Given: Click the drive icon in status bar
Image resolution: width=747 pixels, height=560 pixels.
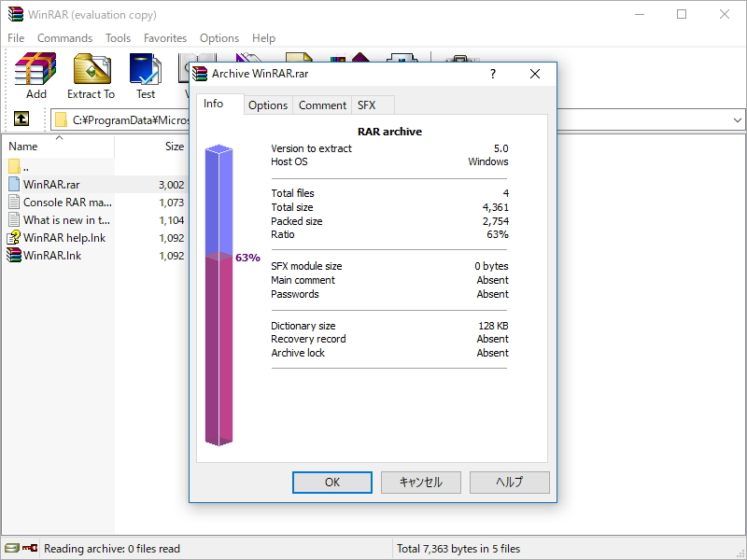Looking at the screenshot, I should click(x=12, y=548).
